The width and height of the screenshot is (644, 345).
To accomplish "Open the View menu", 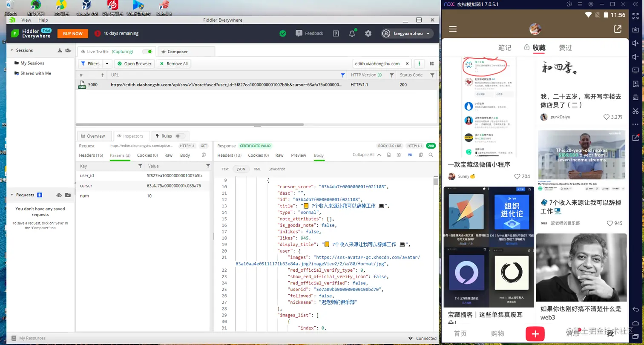I will click(26, 20).
